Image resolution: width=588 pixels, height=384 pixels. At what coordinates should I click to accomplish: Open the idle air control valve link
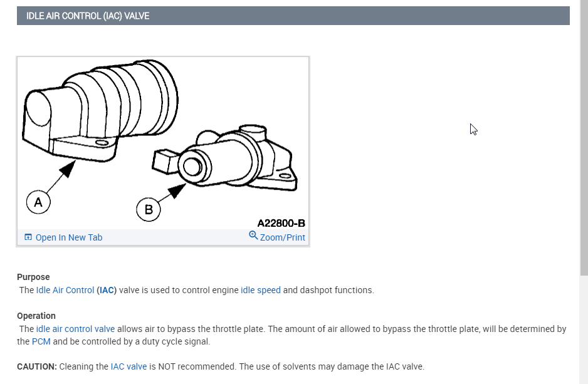tap(75, 329)
